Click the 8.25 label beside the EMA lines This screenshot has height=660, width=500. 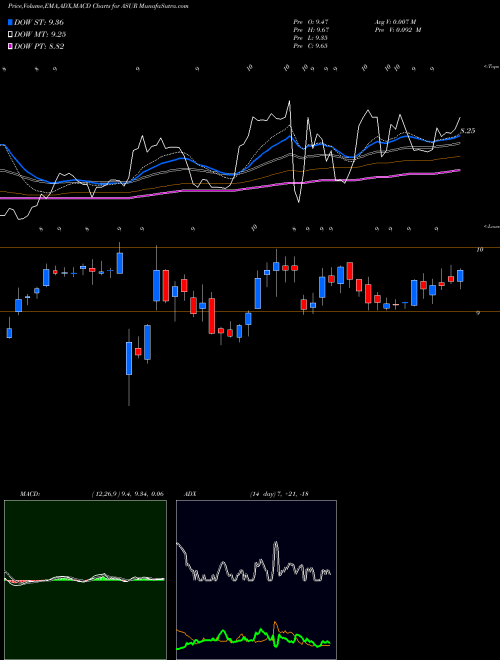[x=468, y=131]
